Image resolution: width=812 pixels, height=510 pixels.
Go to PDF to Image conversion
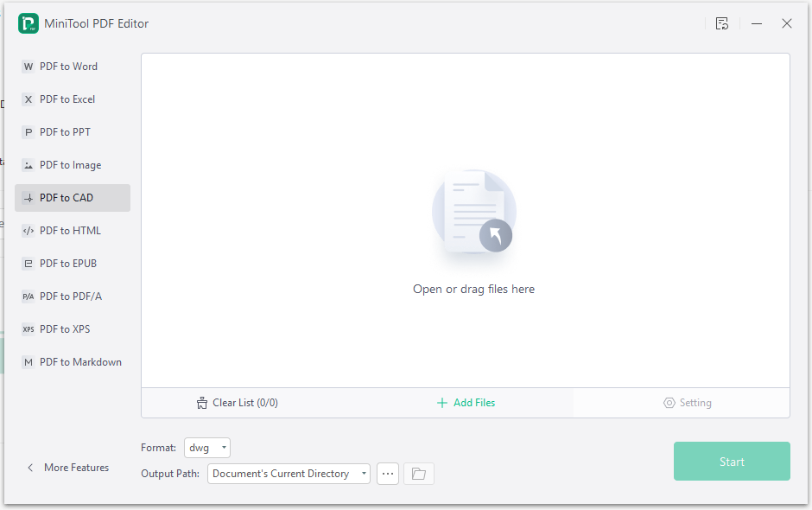73,165
